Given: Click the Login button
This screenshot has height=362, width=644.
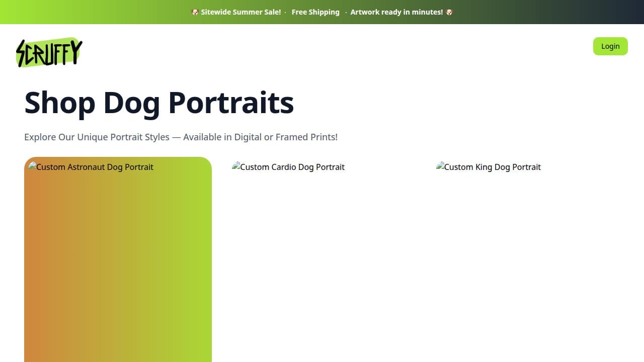Looking at the screenshot, I should tap(610, 46).
